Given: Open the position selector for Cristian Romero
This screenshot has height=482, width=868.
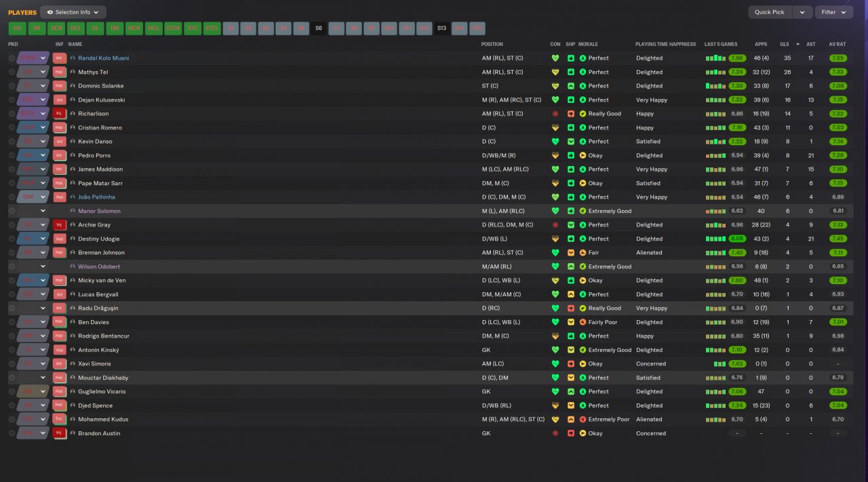Looking at the screenshot, I should point(33,127).
